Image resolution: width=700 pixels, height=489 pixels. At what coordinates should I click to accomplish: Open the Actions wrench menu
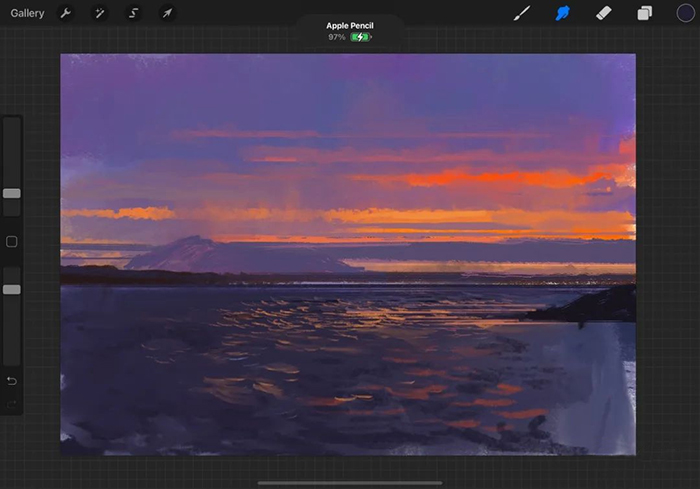(66, 13)
